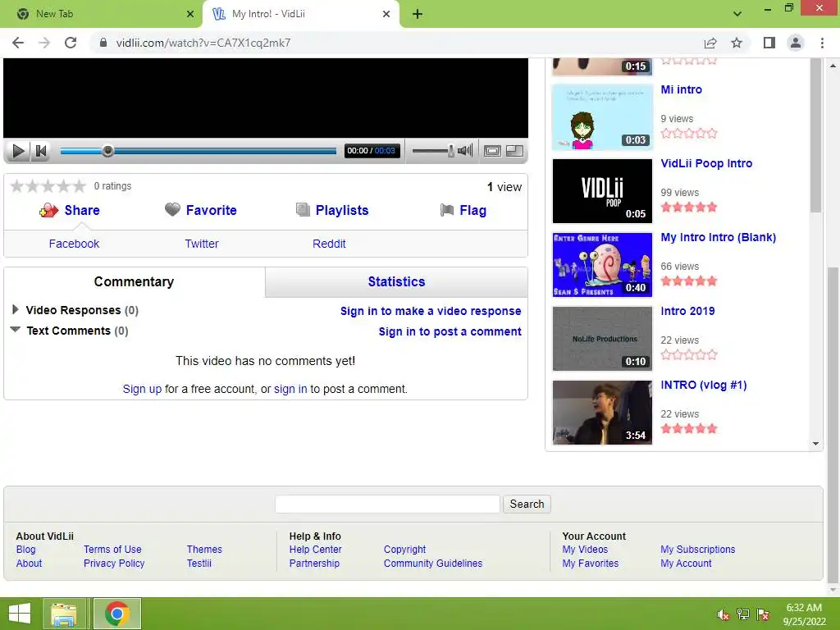Open the Blog footer link

pyautogui.click(x=25, y=550)
